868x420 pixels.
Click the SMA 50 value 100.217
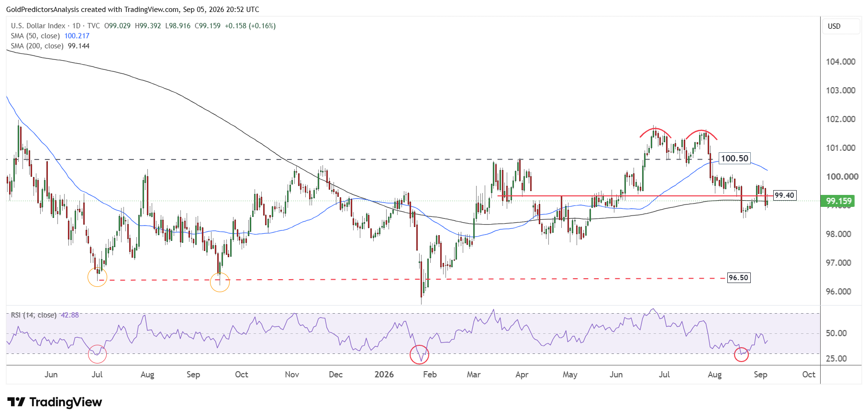(x=77, y=36)
